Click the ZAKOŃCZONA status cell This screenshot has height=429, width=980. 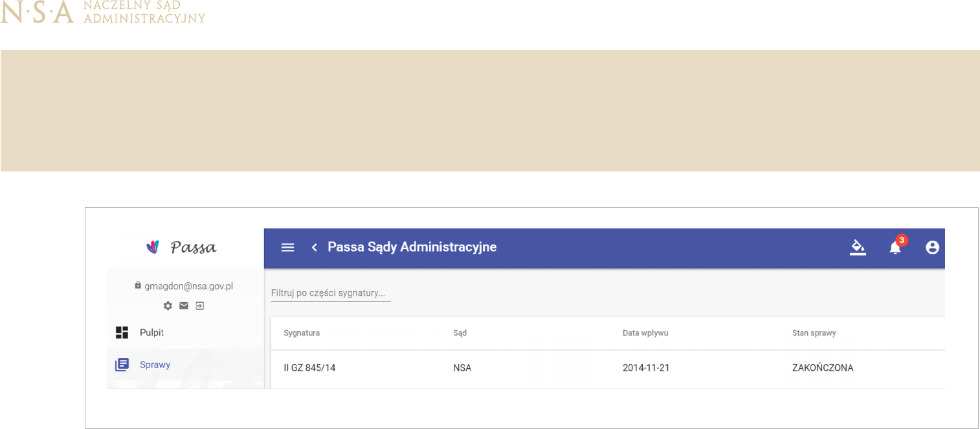[822, 368]
